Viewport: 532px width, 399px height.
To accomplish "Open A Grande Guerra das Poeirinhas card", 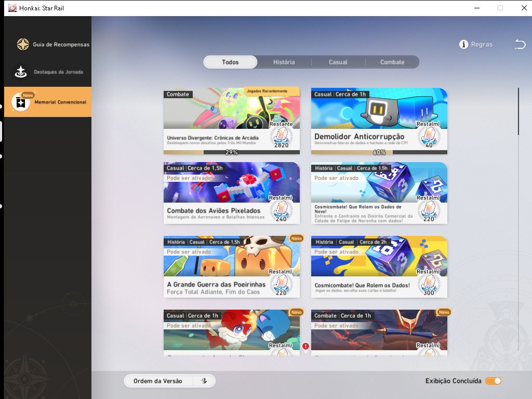I will click(232, 267).
